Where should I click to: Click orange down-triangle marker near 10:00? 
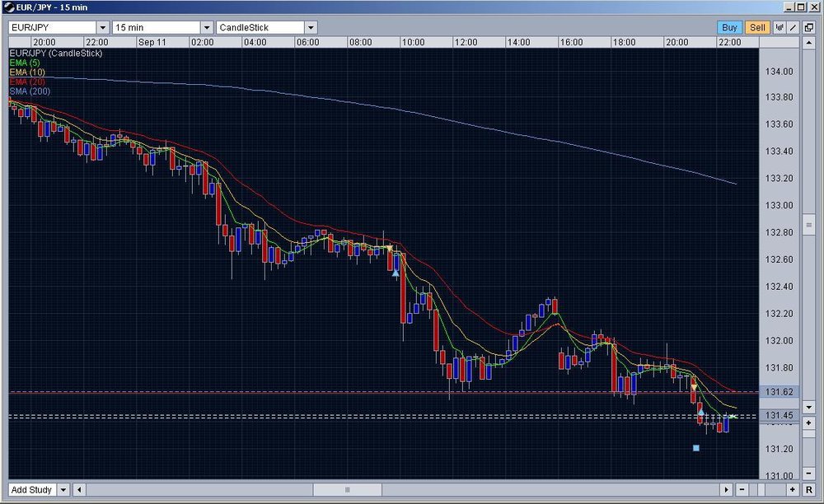pyautogui.click(x=389, y=248)
